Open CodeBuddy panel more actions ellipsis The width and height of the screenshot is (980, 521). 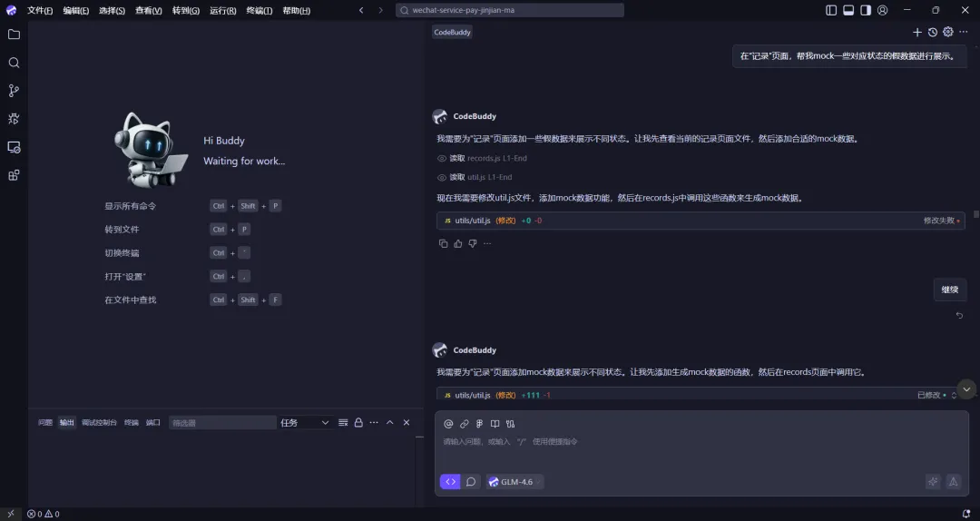(x=964, y=32)
